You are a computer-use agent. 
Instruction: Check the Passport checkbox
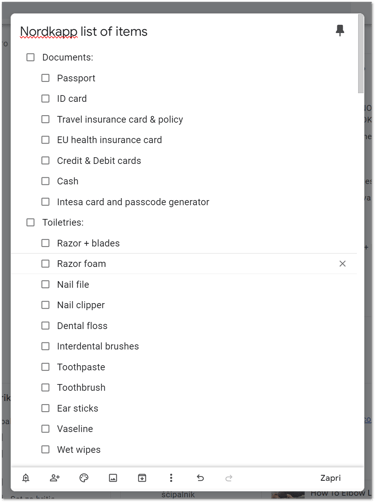coord(45,78)
